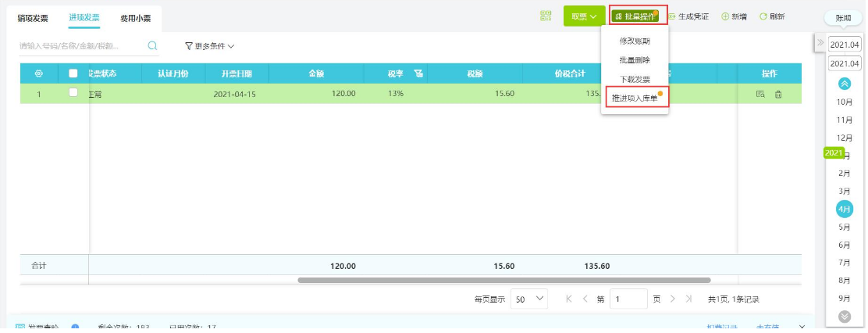The width and height of the screenshot is (868, 333).
Task: Select the checkbox for row 1
Action: coord(73,93)
